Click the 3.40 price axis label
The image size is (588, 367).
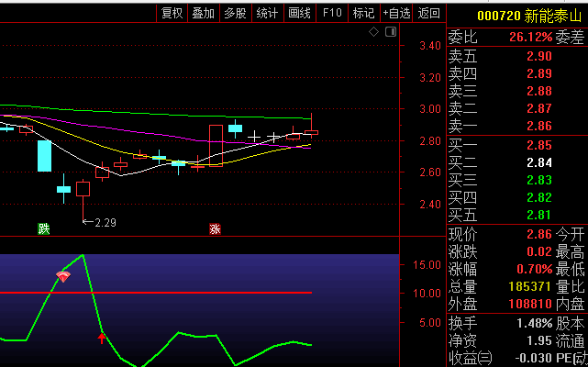430,46
